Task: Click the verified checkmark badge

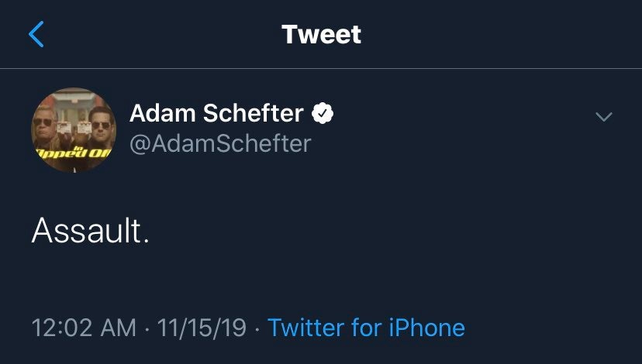Action: 322,115
